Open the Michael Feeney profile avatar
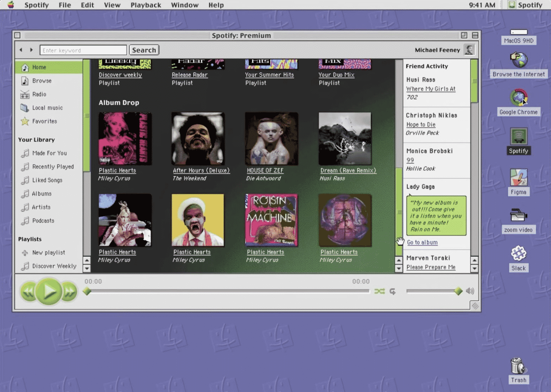Viewport: 551px width, 392px height. click(469, 50)
